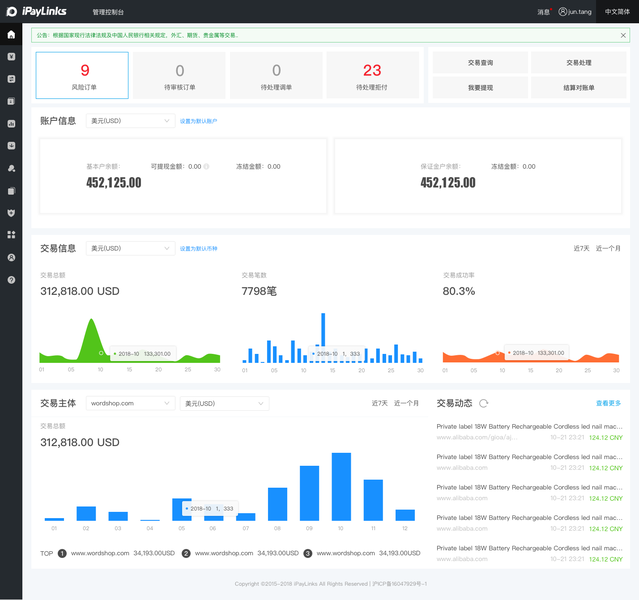Open the apps grid icon in sidebar
Image resolution: width=639 pixels, height=600 pixels.
(11, 235)
